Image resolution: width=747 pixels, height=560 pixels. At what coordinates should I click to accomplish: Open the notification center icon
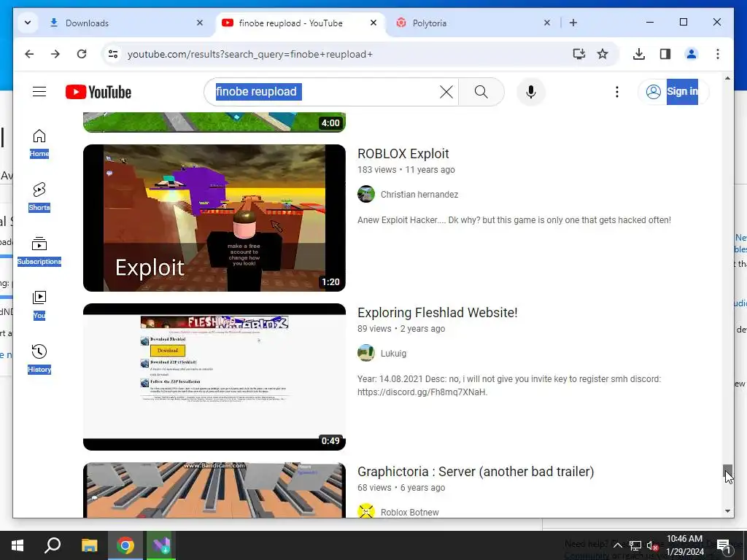click(724, 545)
